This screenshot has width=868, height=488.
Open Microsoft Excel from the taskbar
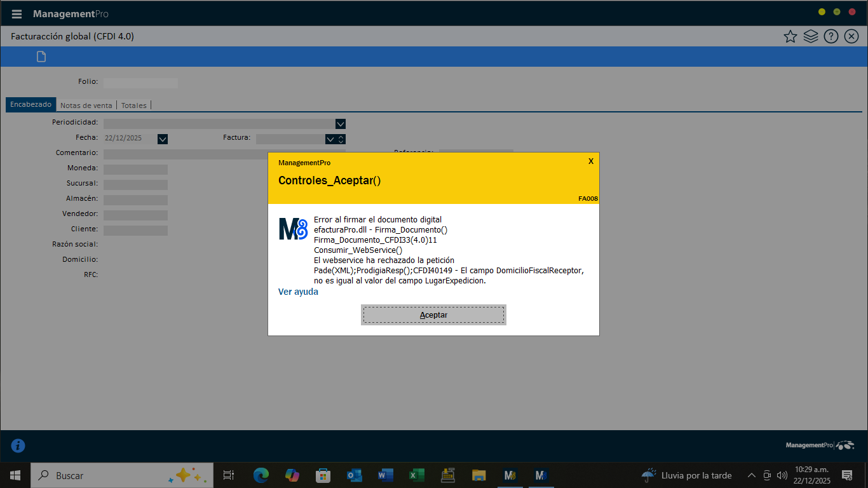click(x=416, y=475)
